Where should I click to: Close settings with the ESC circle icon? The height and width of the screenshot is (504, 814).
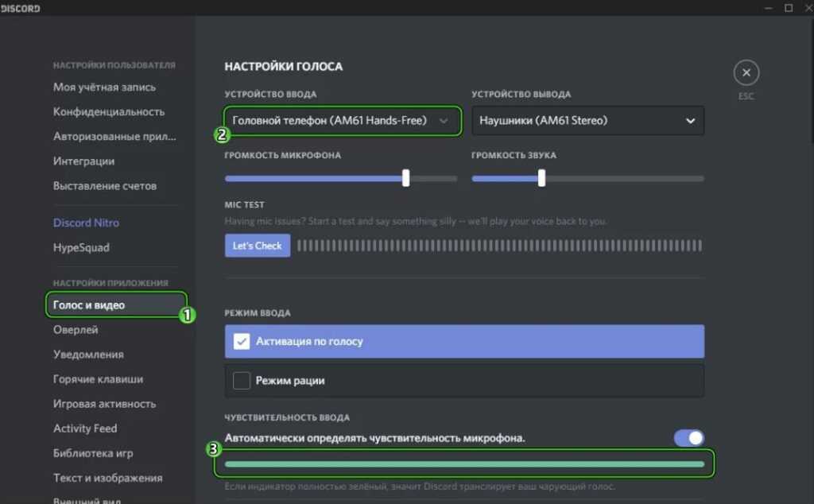(x=746, y=73)
